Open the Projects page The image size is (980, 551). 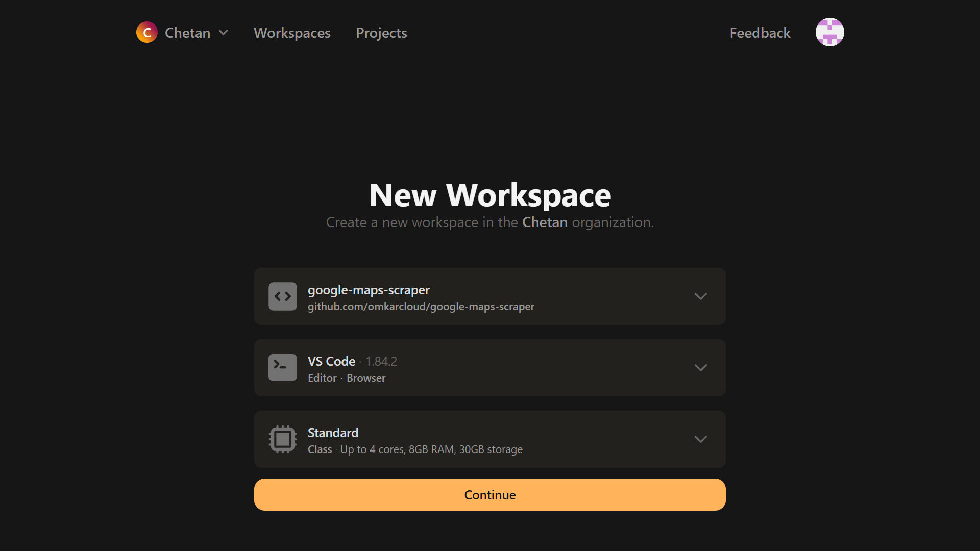[381, 33]
